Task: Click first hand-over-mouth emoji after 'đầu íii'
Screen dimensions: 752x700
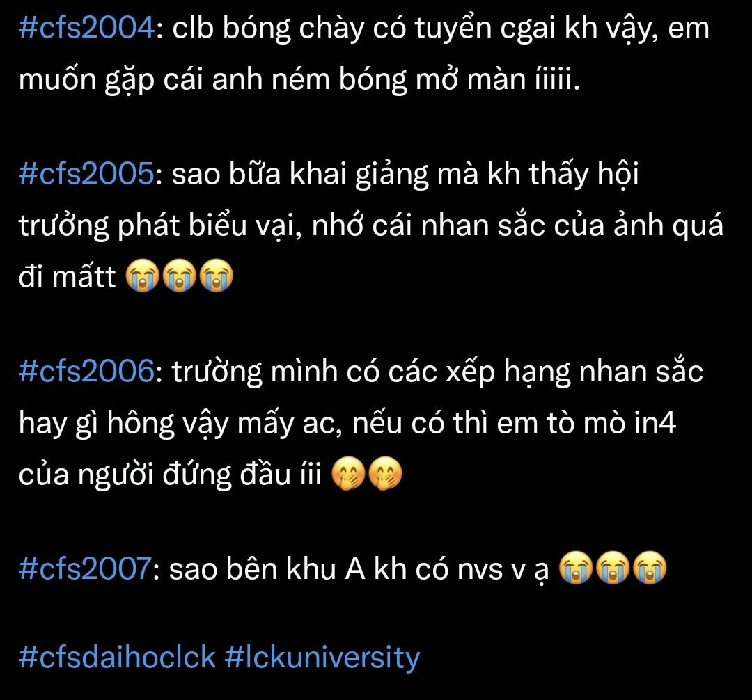Action: (x=349, y=474)
